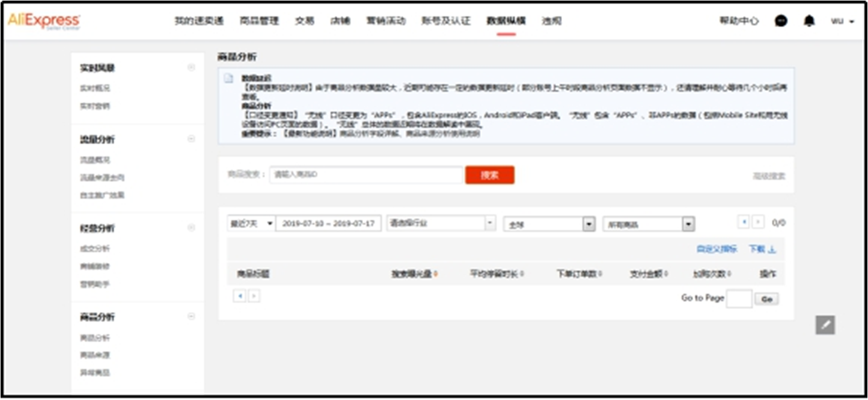Click the orange 搜索 button

(490, 175)
